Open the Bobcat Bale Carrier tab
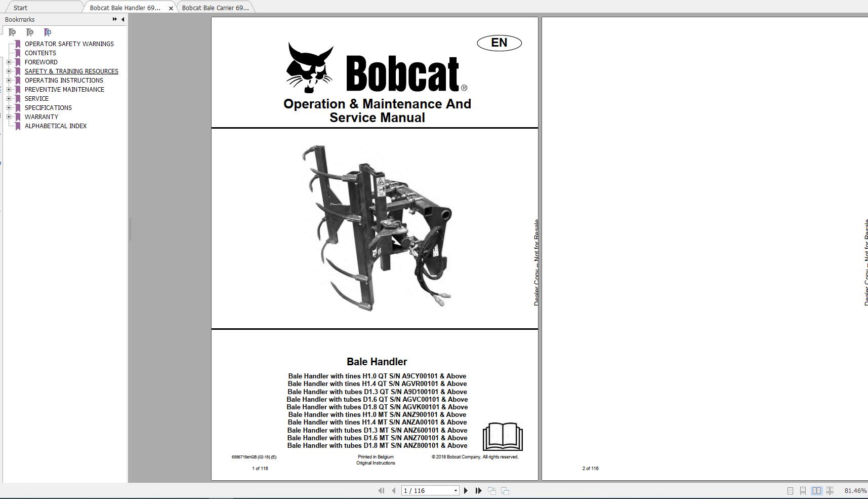 215,8
